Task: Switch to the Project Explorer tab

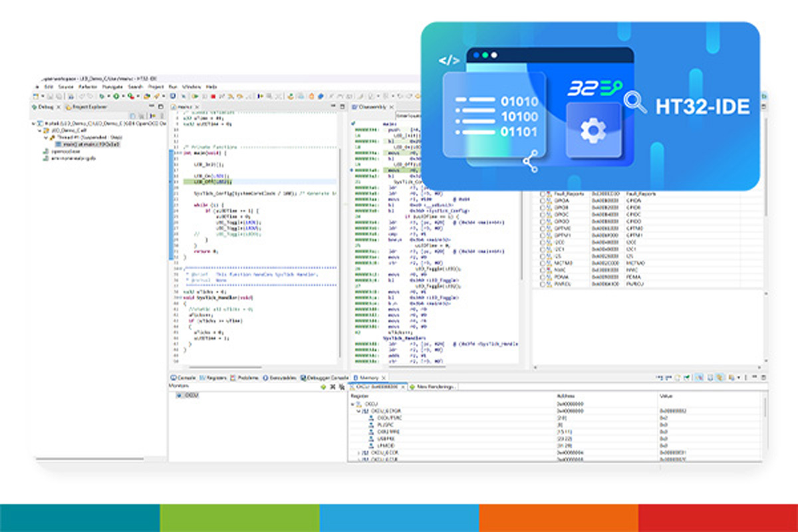Action: 87,106
